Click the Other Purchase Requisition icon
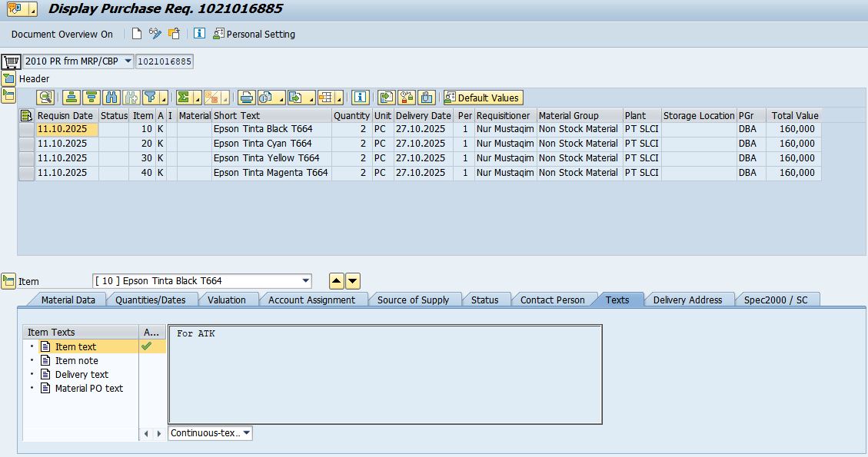The height and width of the screenshot is (457, 868). 175,34
